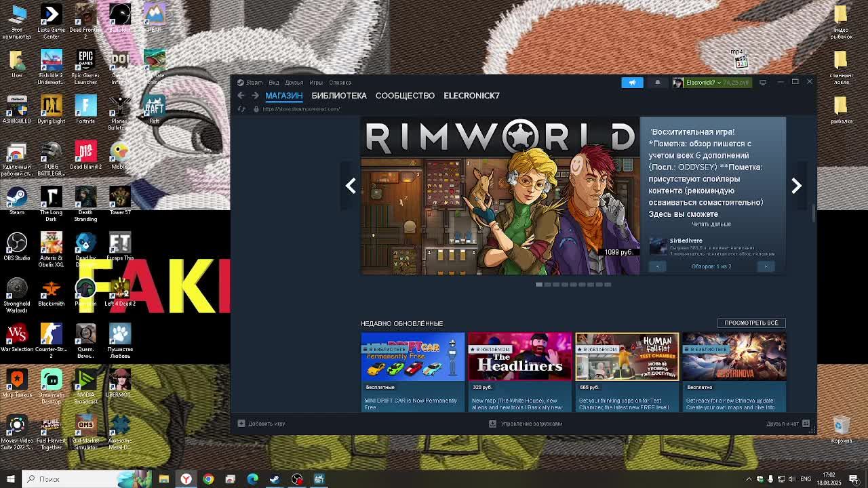Screen dimensions: 868x488
Task: Open the Вид menu
Action: [x=274, y=83]
